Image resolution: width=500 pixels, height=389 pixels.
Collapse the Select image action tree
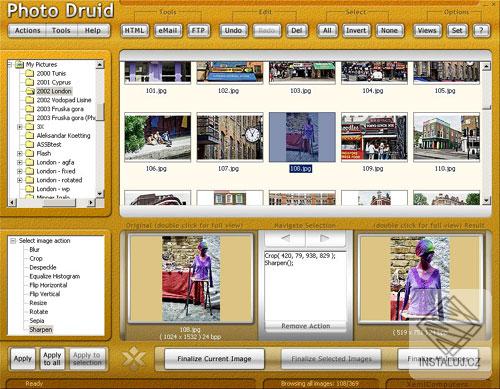[x=13, y=241]
